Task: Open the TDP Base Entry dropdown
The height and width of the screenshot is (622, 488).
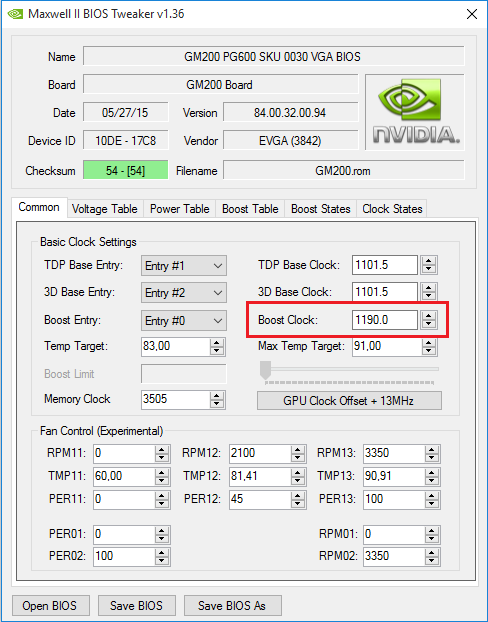Action: tap(184, 265)
